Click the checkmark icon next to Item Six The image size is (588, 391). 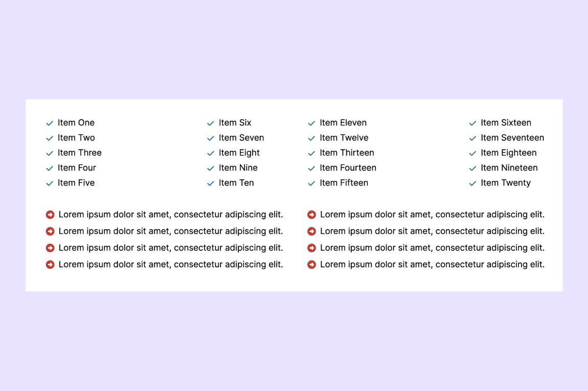[210, 123]
